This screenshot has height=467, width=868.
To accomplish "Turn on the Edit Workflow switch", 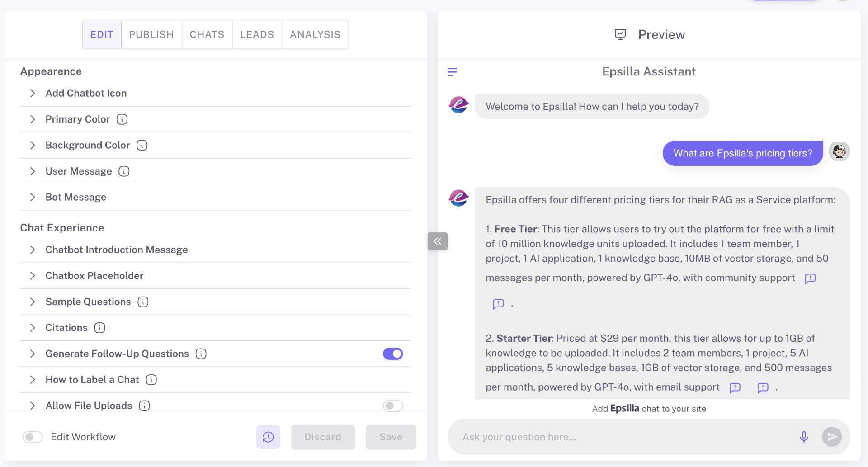I will (x=33, y=437).
